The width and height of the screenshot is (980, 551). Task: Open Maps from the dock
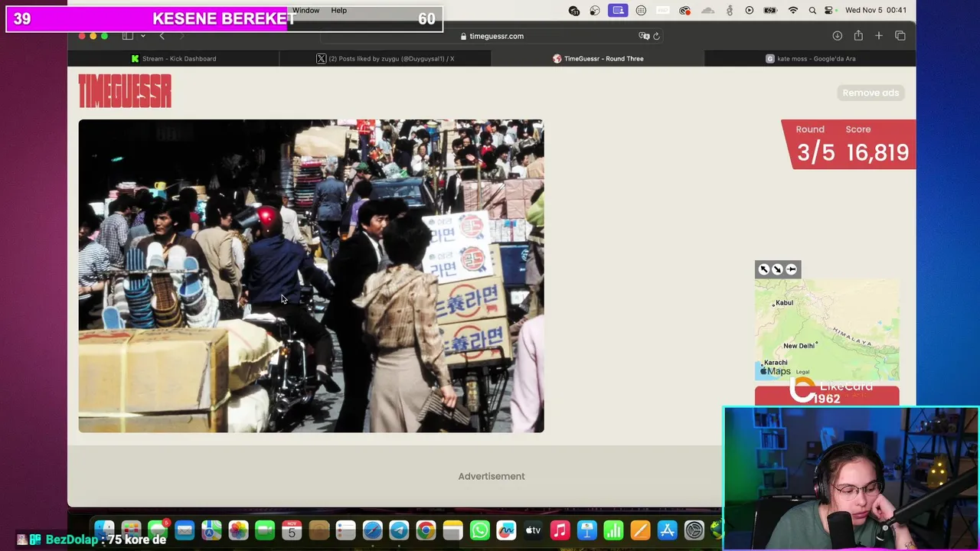(211, 530)
